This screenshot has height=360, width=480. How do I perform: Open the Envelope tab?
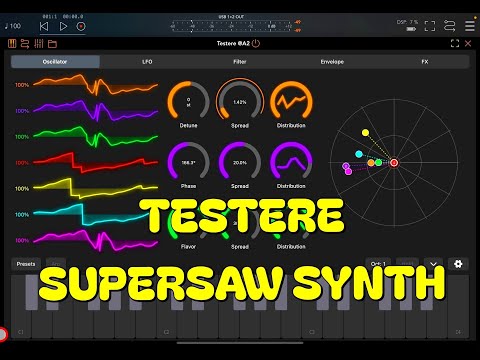coord(332,62)
